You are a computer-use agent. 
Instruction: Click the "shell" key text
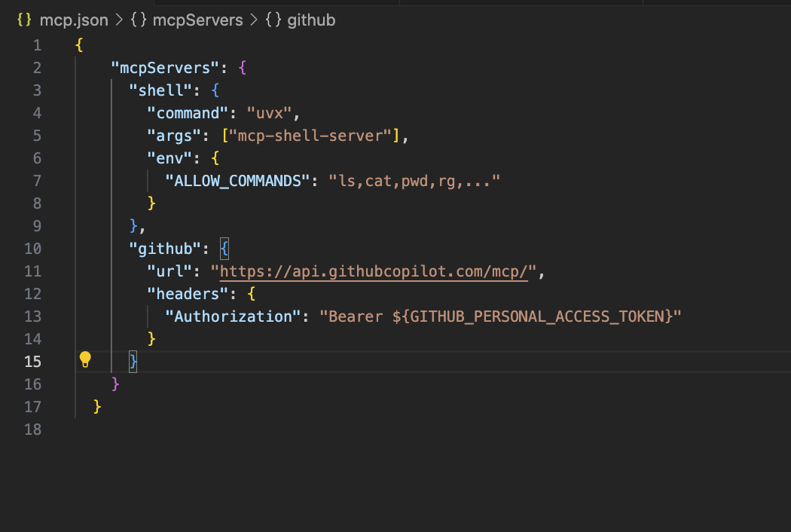point(160,91)
